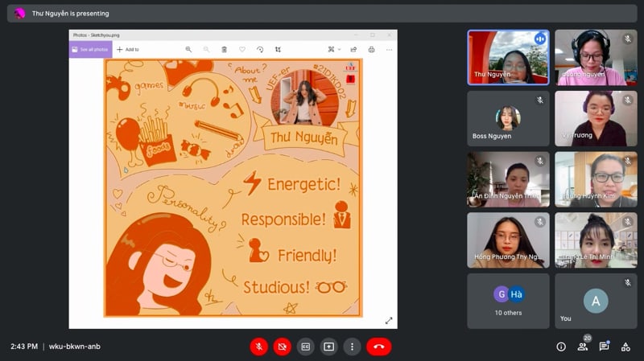Click the Present now screen share icon
The width and height of the screenshot is (644, 361).
(329, 347)
